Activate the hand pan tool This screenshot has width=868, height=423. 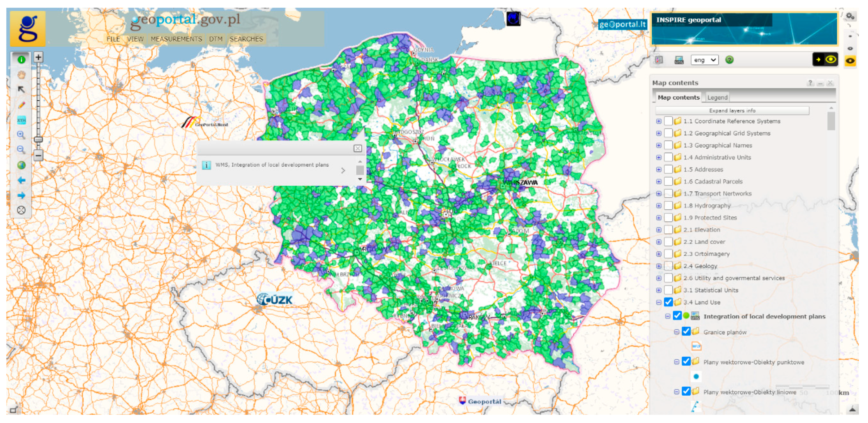click(x=21, y=75)
